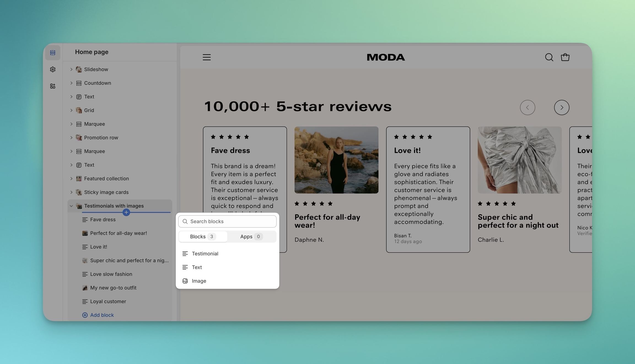Screen dimensions: 635x364
Task: Add a Testimonial block from list
Action: point(205,254)
